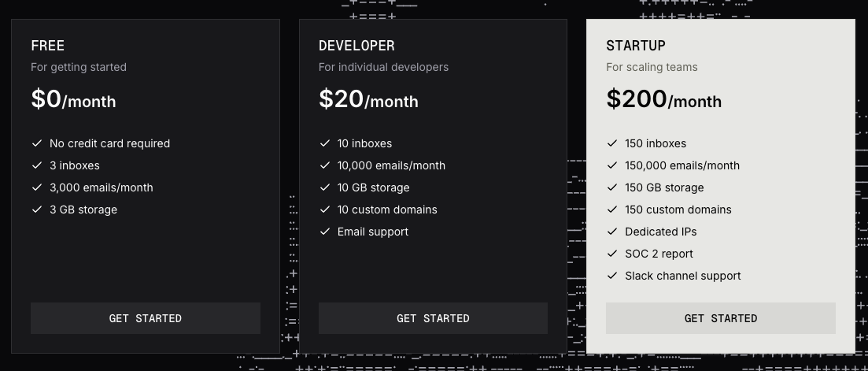
Task: Click checkmark next to SOC 2 report
Action: tap(612, 254)
